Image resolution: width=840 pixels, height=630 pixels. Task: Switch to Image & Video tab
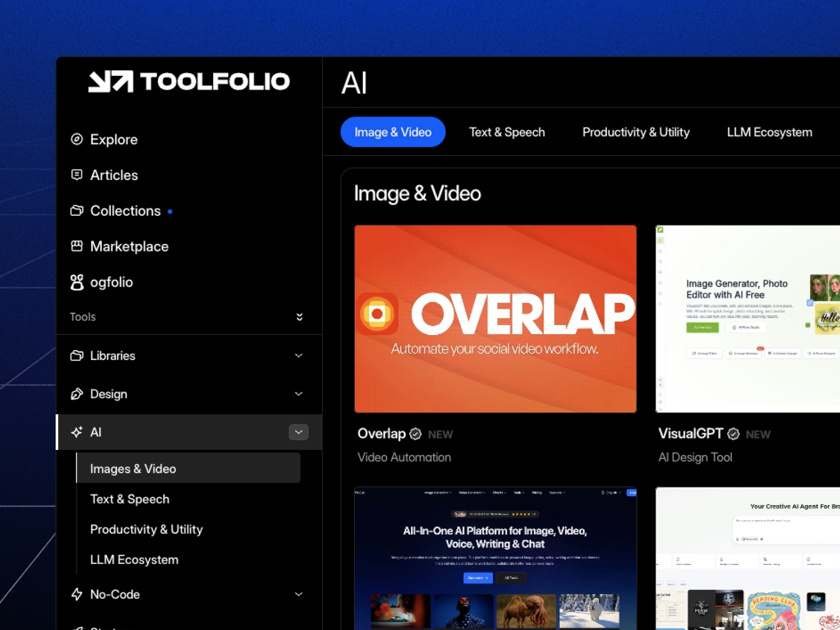(x=393, y=132)
